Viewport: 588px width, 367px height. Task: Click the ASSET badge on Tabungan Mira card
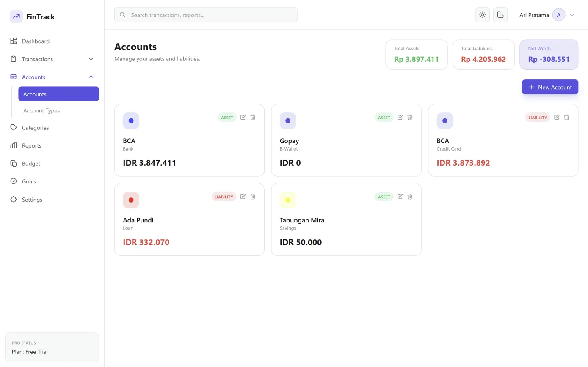[384, 197]
